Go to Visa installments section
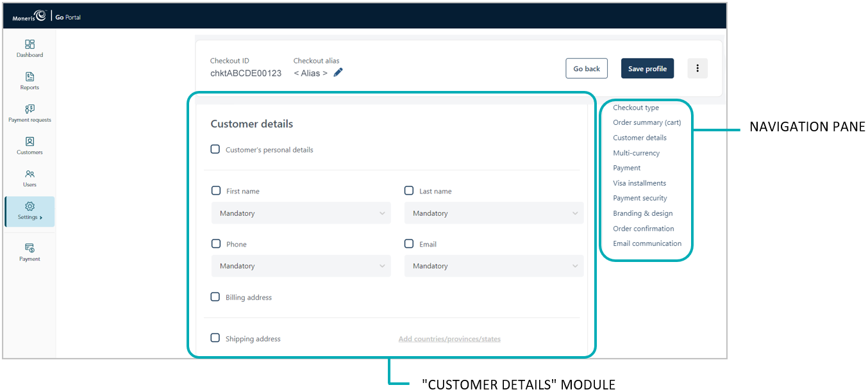Screen dimensions: 868x392 point(639,183)
